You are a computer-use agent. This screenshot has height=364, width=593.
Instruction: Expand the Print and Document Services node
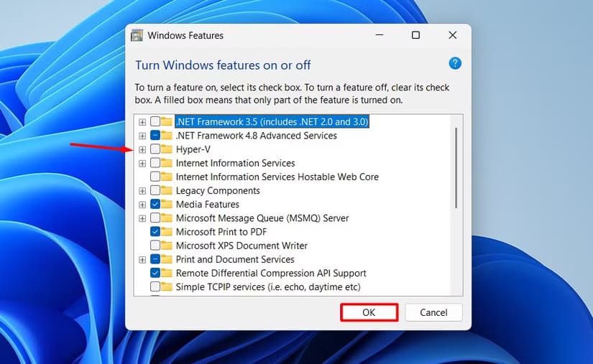142,259
